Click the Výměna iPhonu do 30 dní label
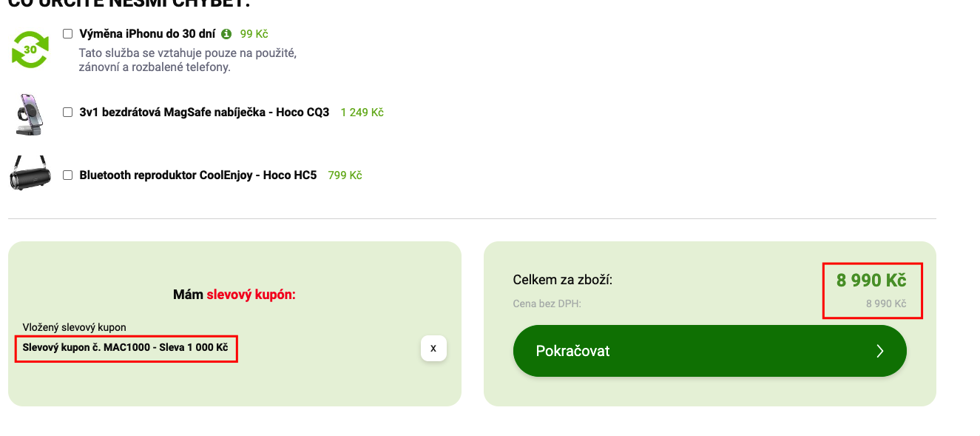 [147, 33]
